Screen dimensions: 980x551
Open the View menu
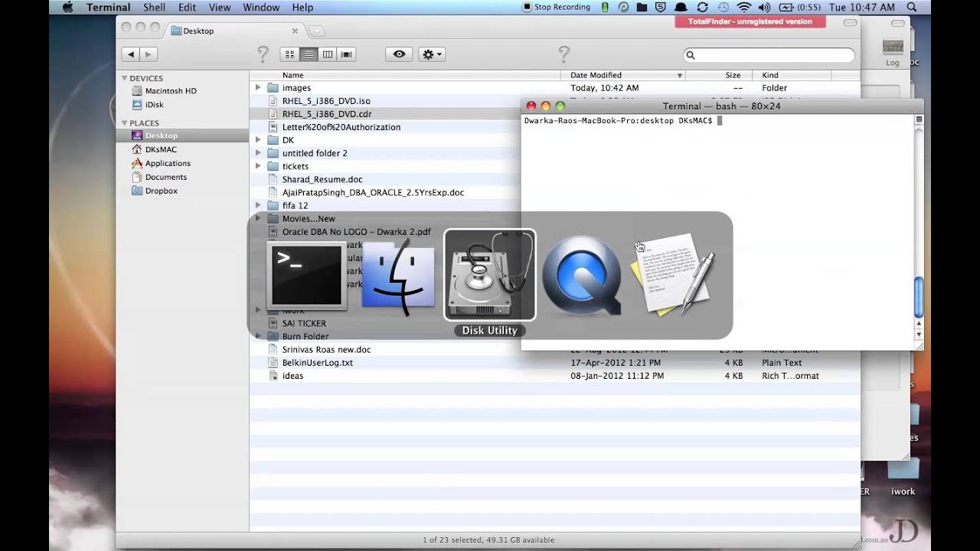coord(220,7)
